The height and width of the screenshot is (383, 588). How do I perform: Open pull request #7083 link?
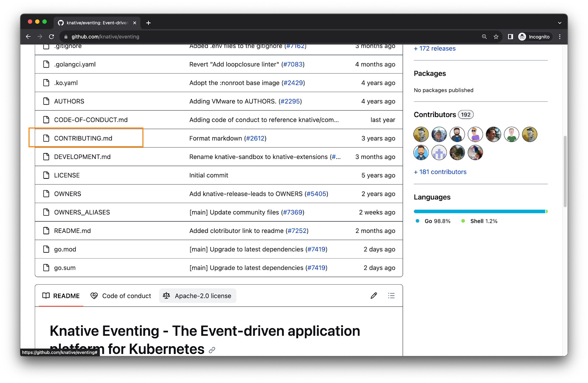[293, 64]
